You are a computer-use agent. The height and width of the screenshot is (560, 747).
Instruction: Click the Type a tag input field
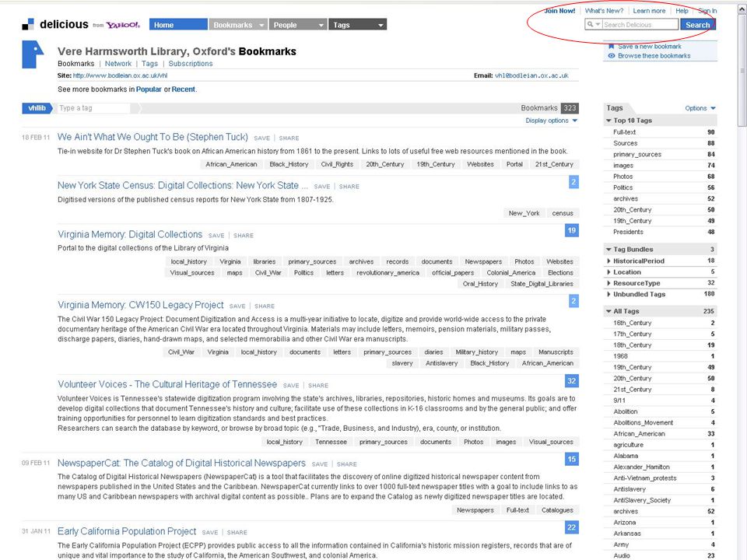[93, 108]
